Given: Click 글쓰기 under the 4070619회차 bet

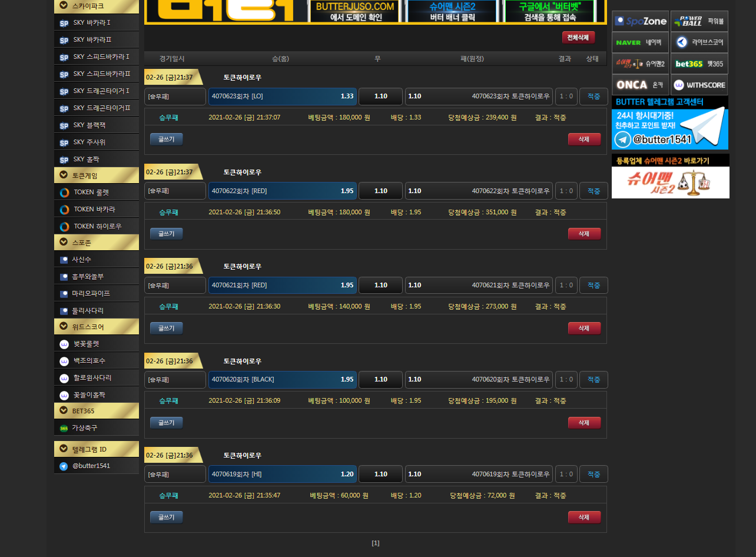Looking at the screenshot, I should point(166,517).
